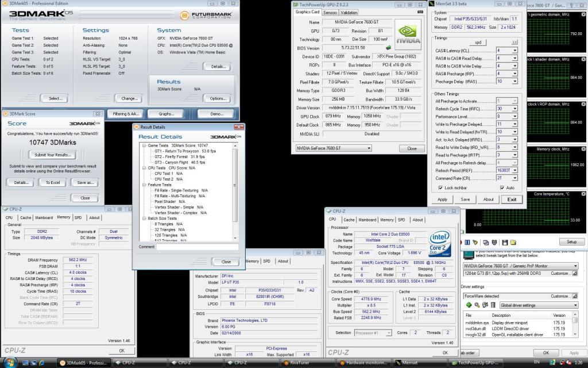588x368 pixels.
Task: Click the trash bin icon in RivaTuner driver settings
Action: (493, 305)
